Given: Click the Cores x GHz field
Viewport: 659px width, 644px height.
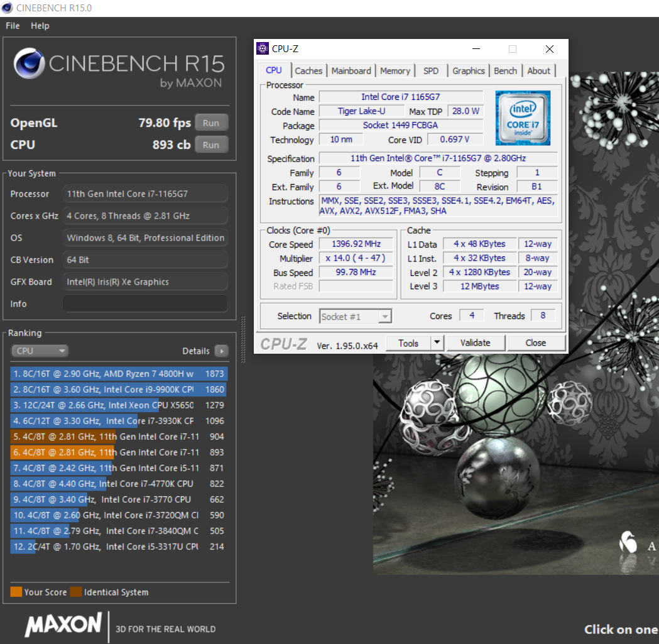Looking at the screenshot, I should coord(145,216).
